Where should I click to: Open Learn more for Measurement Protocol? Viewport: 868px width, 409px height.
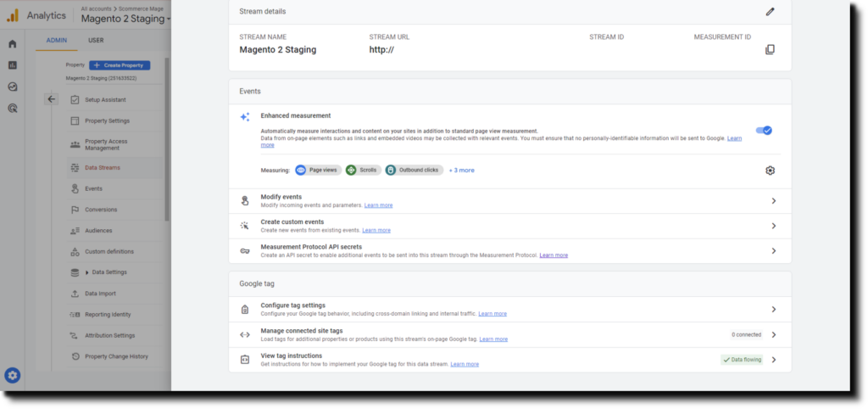tap(554, 255)
